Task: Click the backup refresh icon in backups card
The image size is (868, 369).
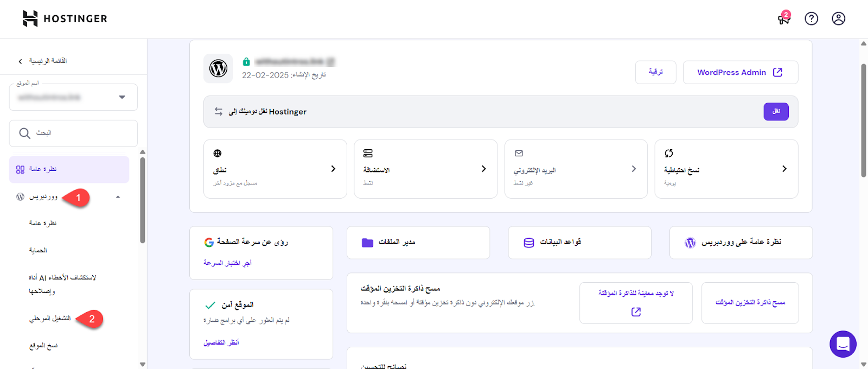Action: pos(669,154)
